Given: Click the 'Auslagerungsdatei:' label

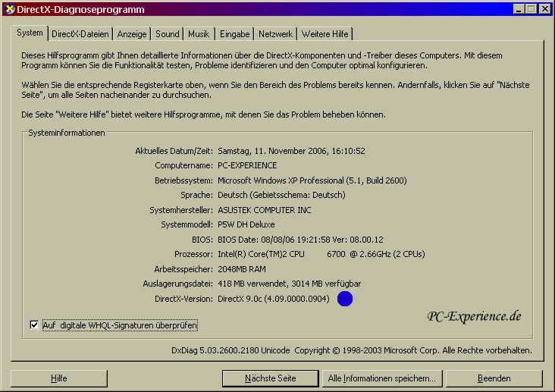Looking at the screenshot, I should (177, 284).
